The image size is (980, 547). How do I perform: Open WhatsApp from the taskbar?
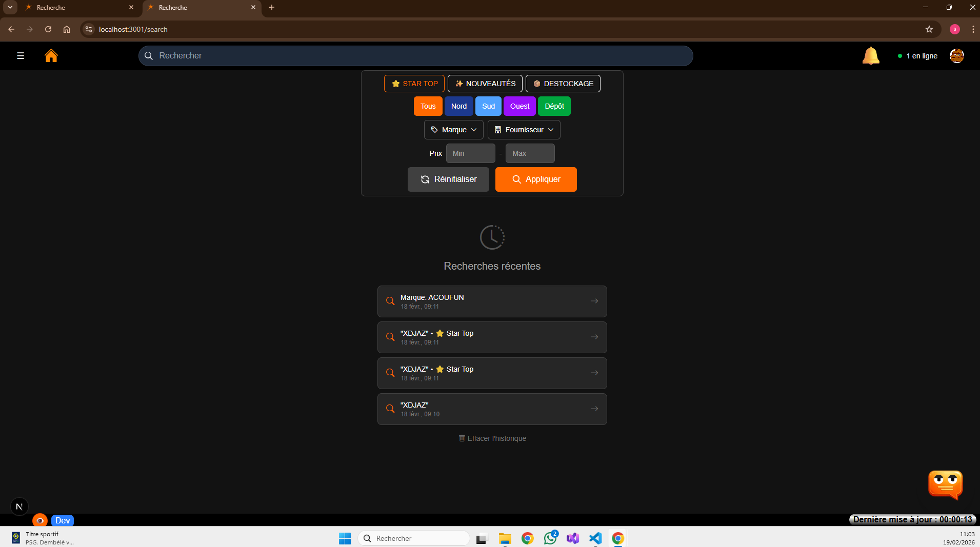click(550, 538)
